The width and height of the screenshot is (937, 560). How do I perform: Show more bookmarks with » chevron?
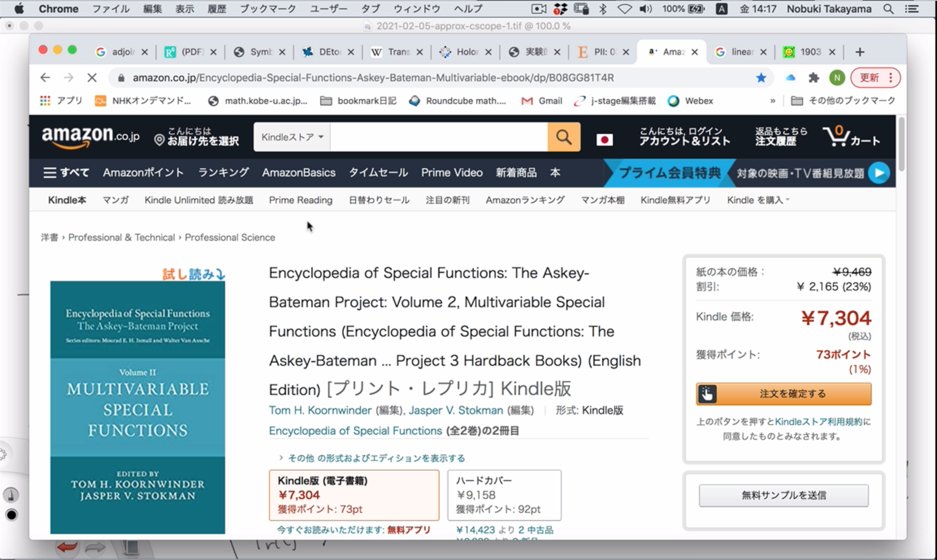pos(772,101)
